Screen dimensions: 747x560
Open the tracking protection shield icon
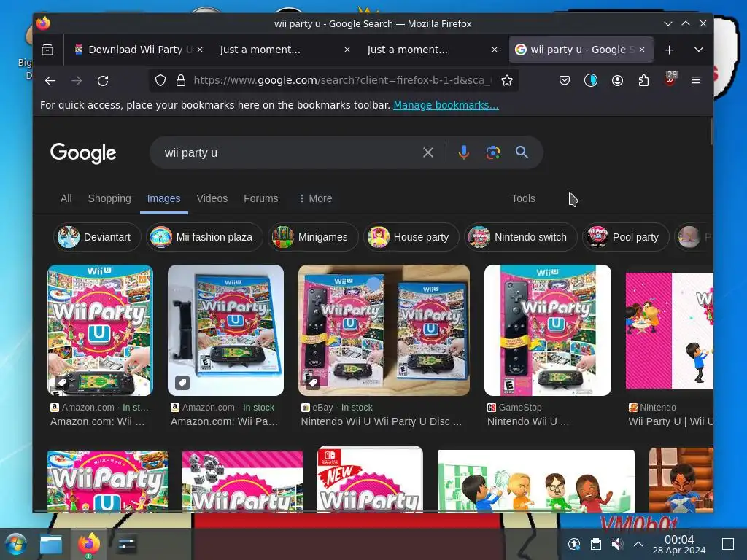click(x=160, y=80)
